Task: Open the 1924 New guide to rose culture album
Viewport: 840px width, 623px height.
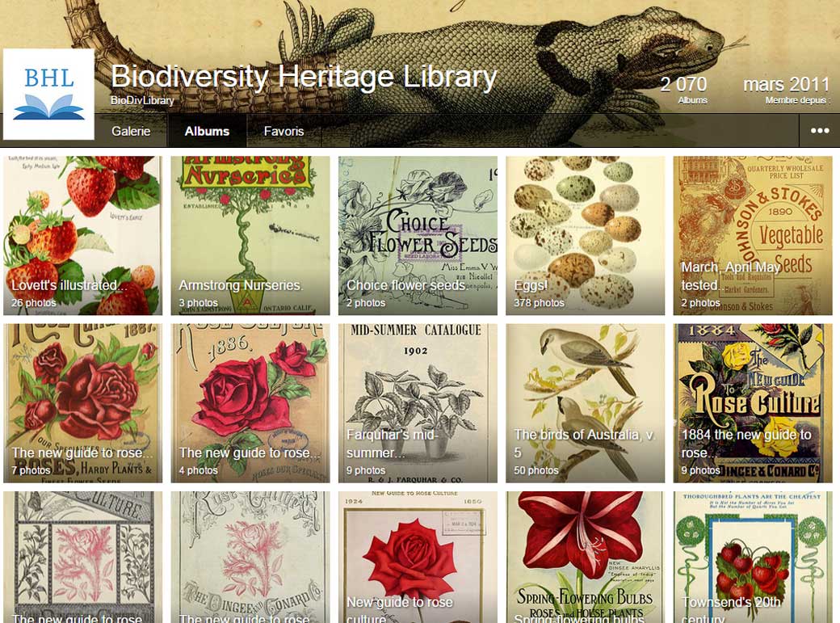Action: (x=418, y=557)
